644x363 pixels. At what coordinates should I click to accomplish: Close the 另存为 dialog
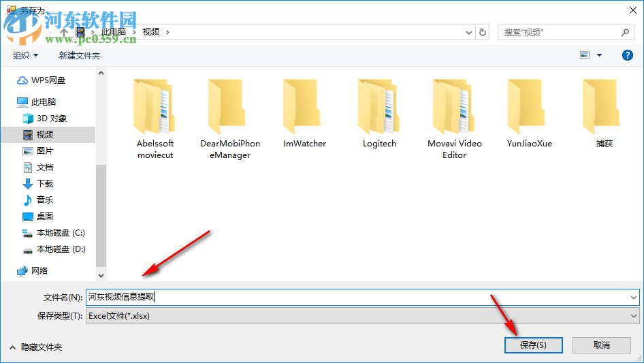click(x=633, y=10)
